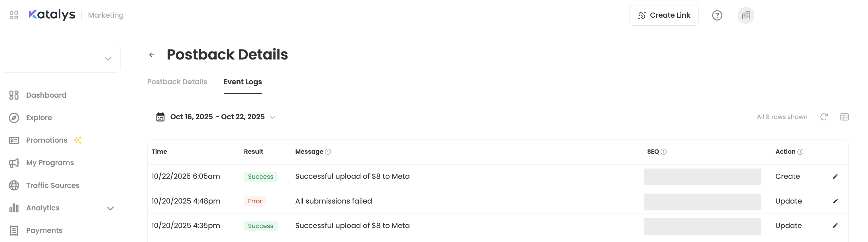The image size is (868, 242).
Task: Refresh the event logs table
Action: click(x=824, y=117)
